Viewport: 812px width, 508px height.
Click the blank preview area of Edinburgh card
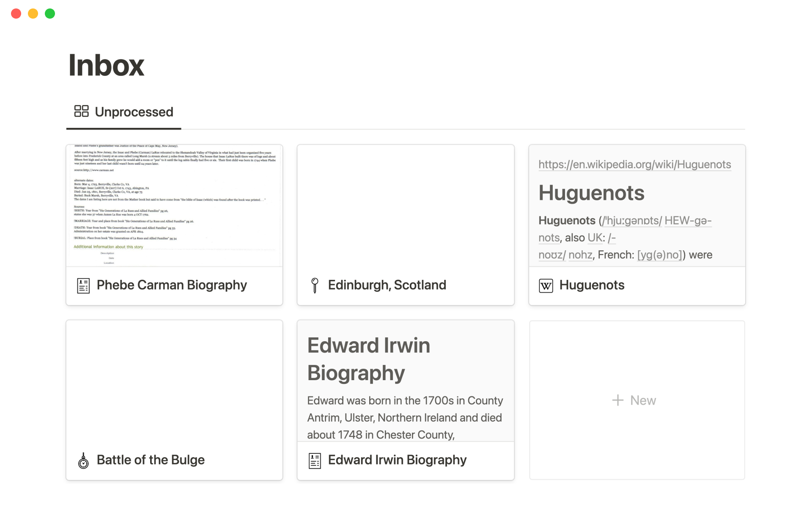pyautogui.click(x=405, y=205)
